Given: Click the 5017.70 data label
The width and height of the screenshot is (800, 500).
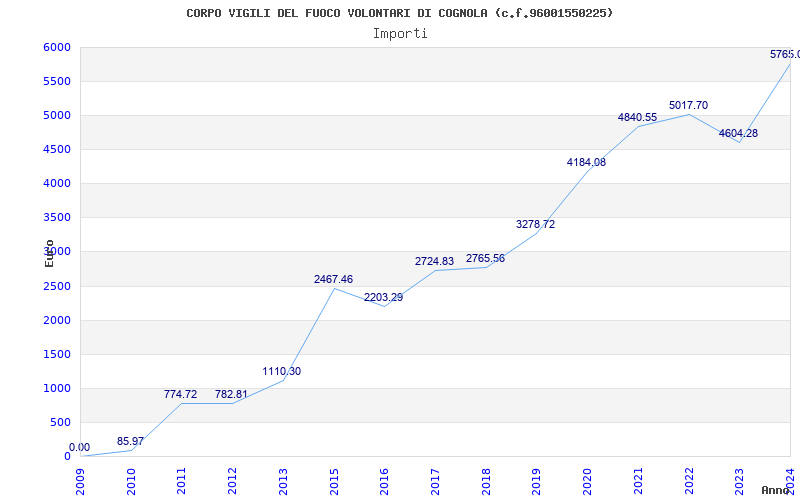Looking at the screenshot, I should pos(688,105).
